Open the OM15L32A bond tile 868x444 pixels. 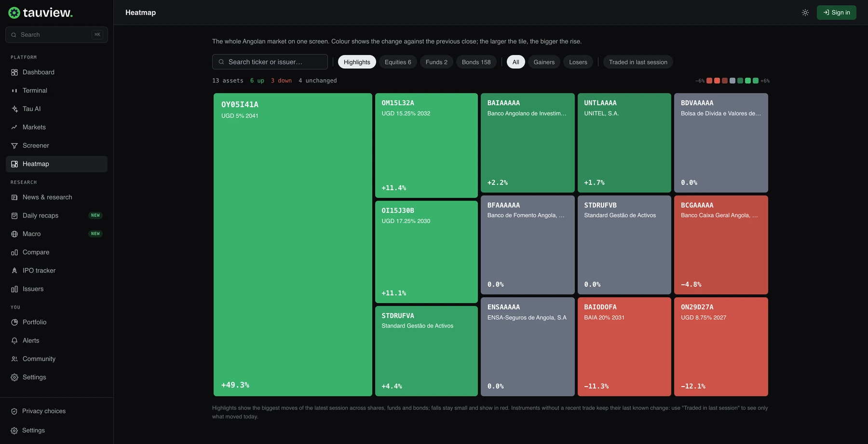pyautogui.click(x=426, y=145)
